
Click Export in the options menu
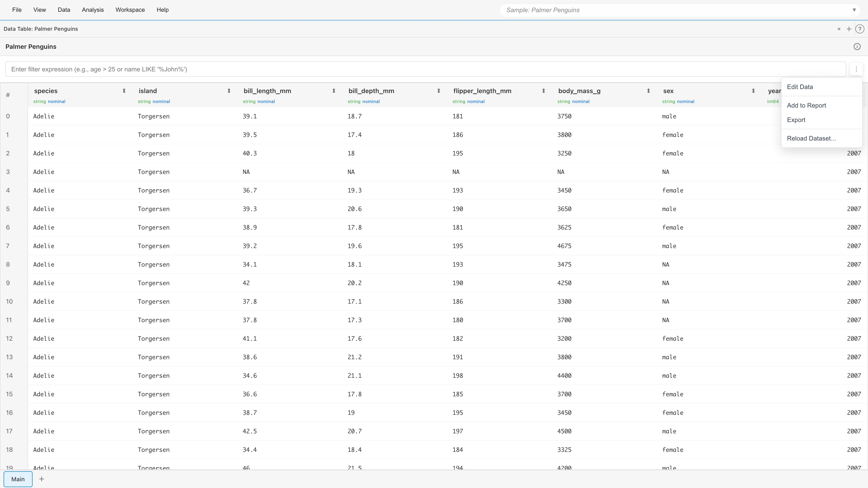pyautogui.click(x=796, y=120)
